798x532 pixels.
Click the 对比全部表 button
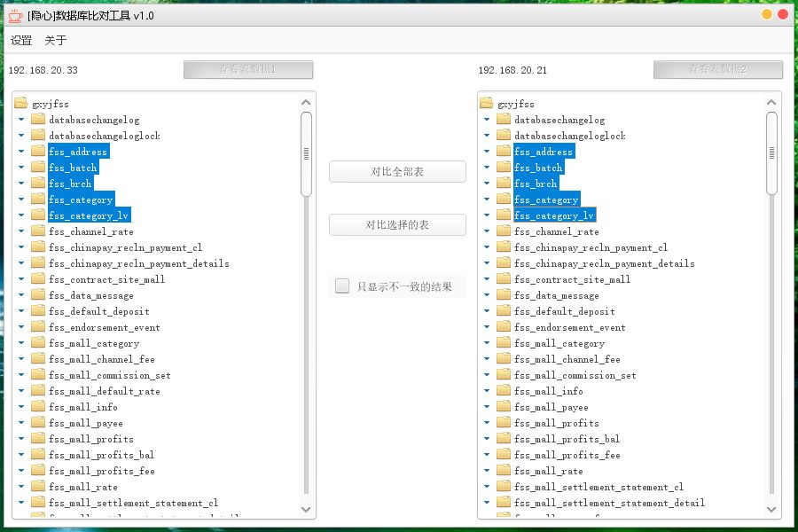(397, 171)
